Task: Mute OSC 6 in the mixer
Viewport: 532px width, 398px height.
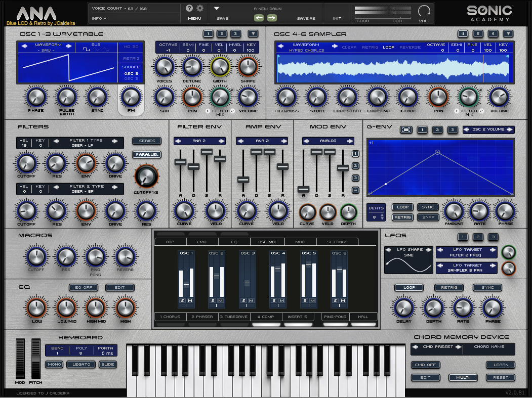Action: point(343,301)
